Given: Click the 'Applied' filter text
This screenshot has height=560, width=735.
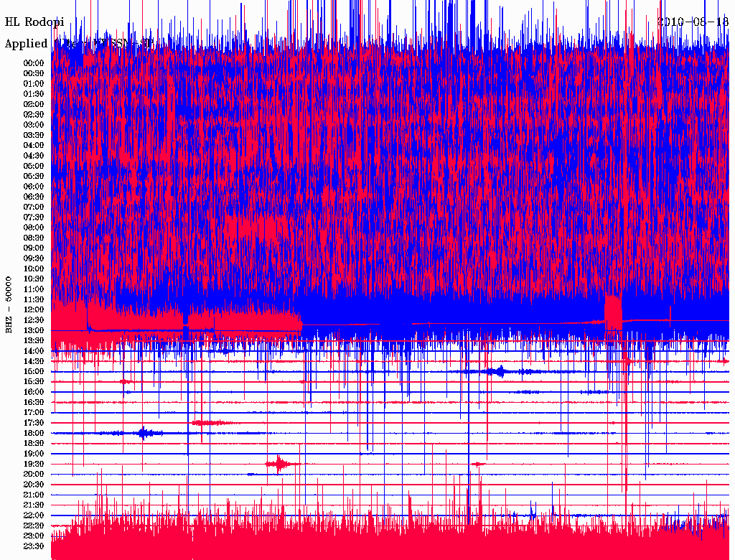Looking at the screenshot, I should [x=27, y=44].
